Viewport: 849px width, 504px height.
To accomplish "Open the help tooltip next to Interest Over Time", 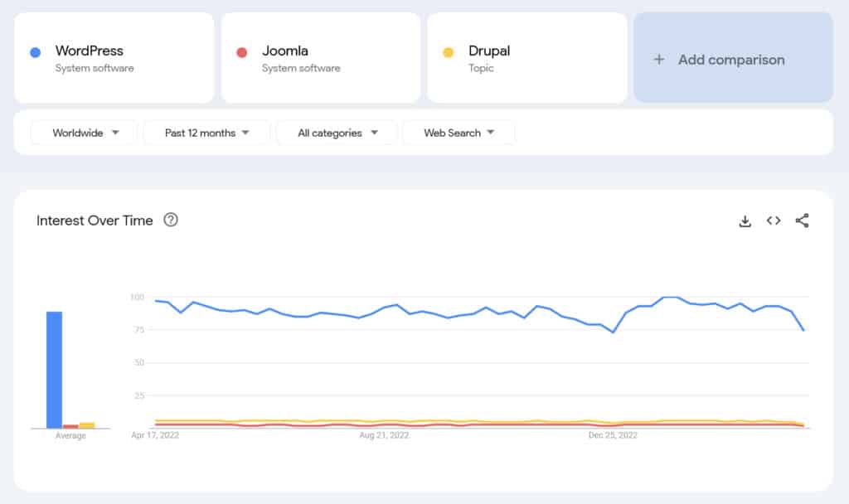I will click(x=172, y=220).
